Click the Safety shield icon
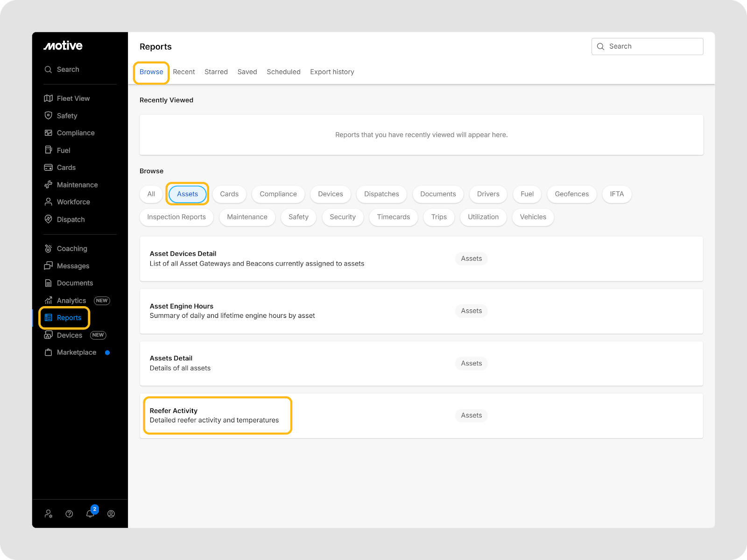 pyautogui.click(x=48, y=116)
